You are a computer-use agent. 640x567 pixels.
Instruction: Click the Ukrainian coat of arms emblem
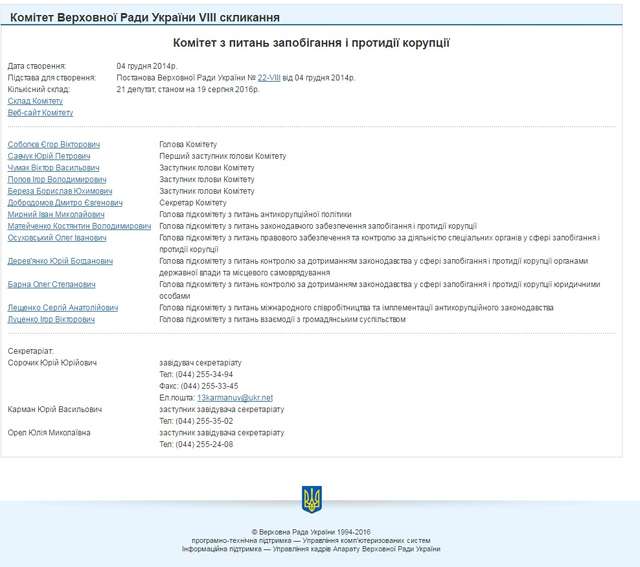coord(312,499)
